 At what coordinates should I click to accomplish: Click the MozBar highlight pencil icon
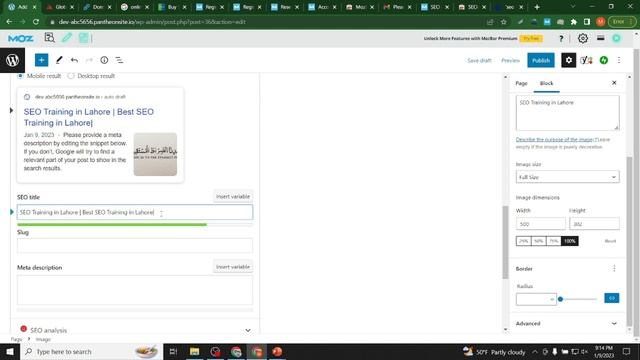[67, 38]
